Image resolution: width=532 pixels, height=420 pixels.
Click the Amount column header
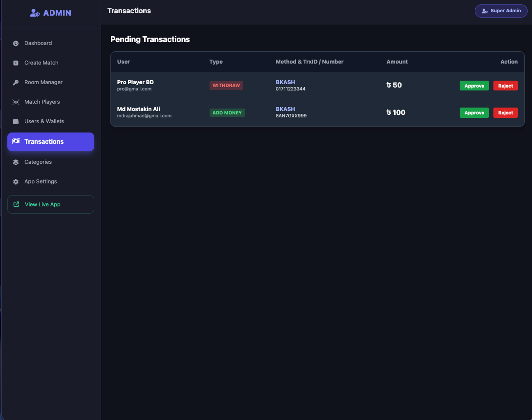pyautogui.click(x=397, y=62)
